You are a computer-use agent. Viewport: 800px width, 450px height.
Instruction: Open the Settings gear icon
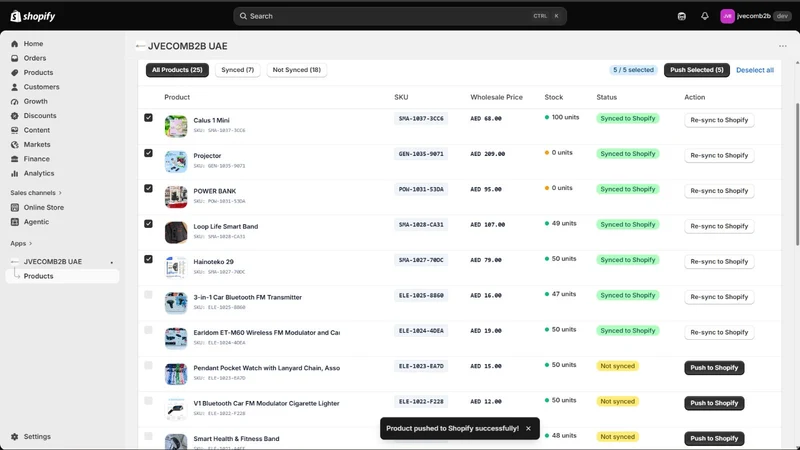[x=15, y=437]
